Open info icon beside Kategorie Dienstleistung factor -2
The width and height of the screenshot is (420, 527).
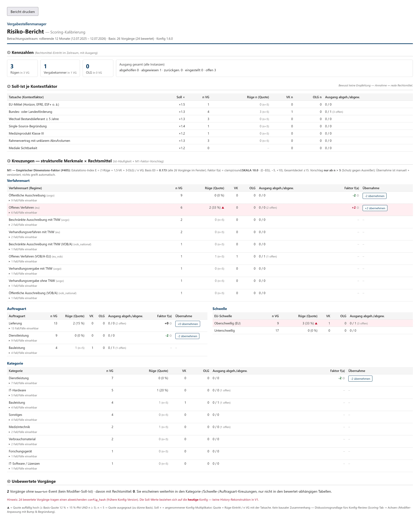click(343, 378)
